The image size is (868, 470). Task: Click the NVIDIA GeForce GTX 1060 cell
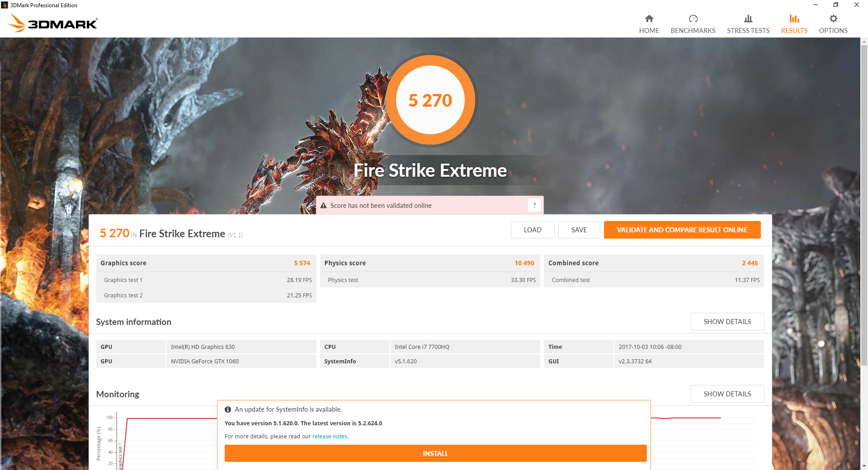click(x=241, y=361)
